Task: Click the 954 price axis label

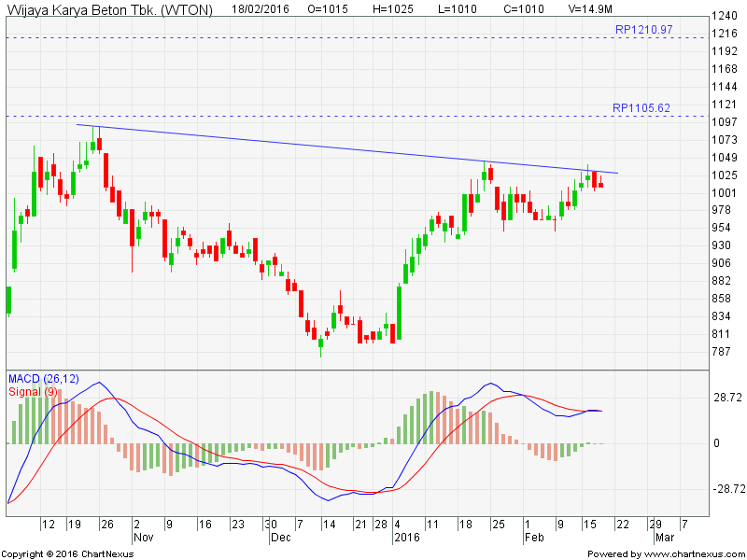Action: (x=721, y=228)
